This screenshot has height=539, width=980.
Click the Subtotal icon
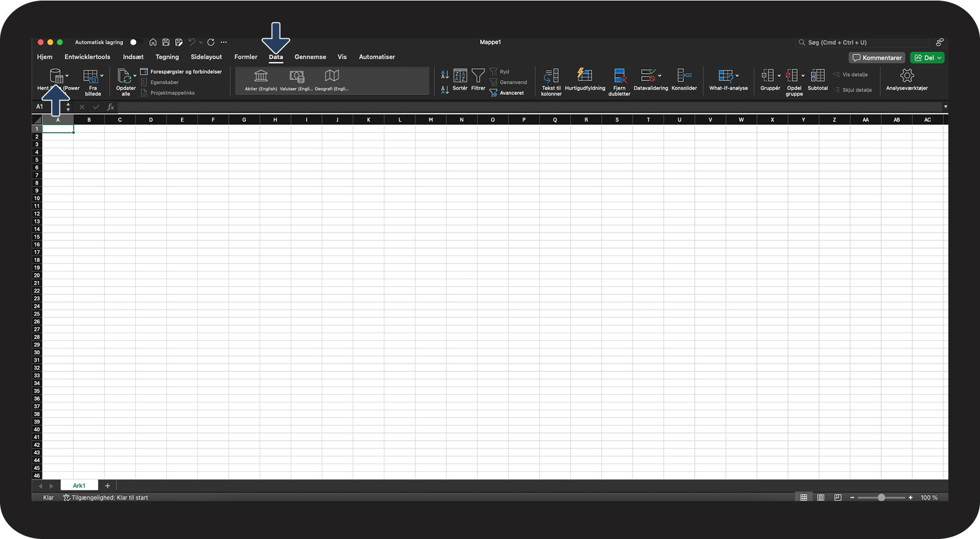click(817, 75)
